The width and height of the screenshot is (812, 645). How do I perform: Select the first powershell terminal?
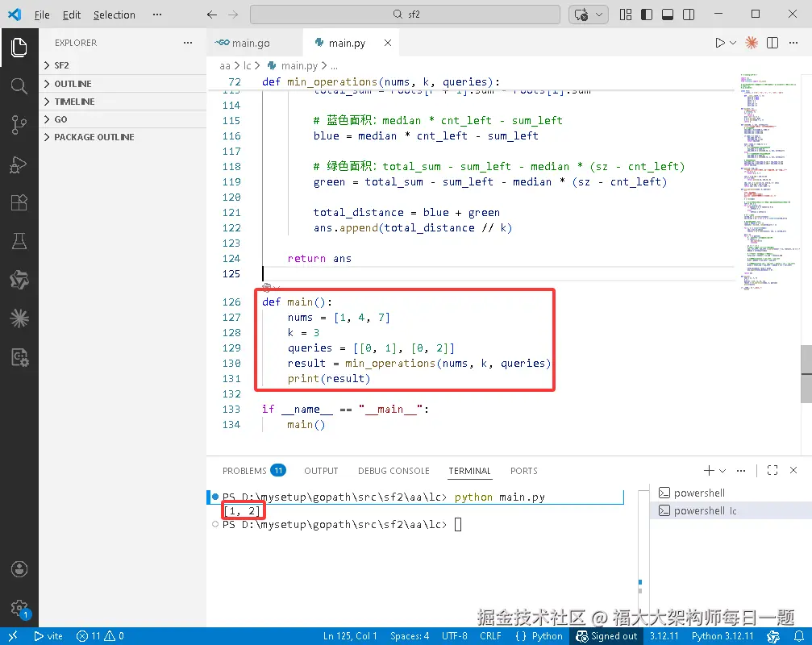click(731, 493)
